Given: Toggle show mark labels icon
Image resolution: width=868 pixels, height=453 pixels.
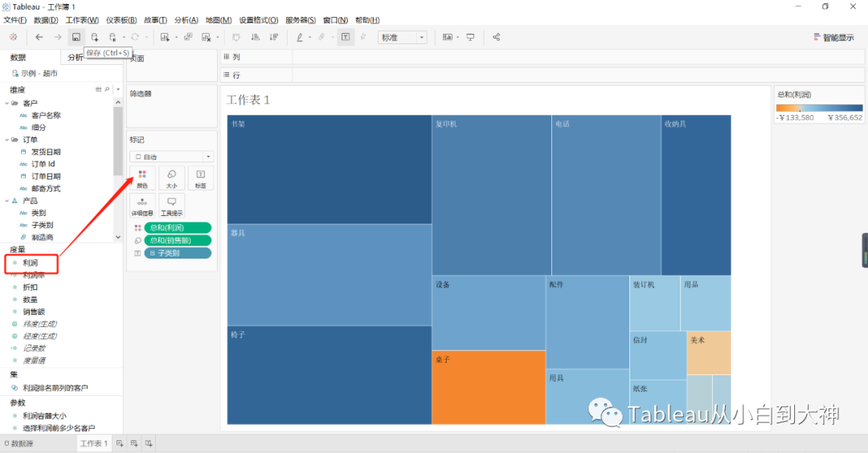Looking at the screenshot, I should [346, 37].
